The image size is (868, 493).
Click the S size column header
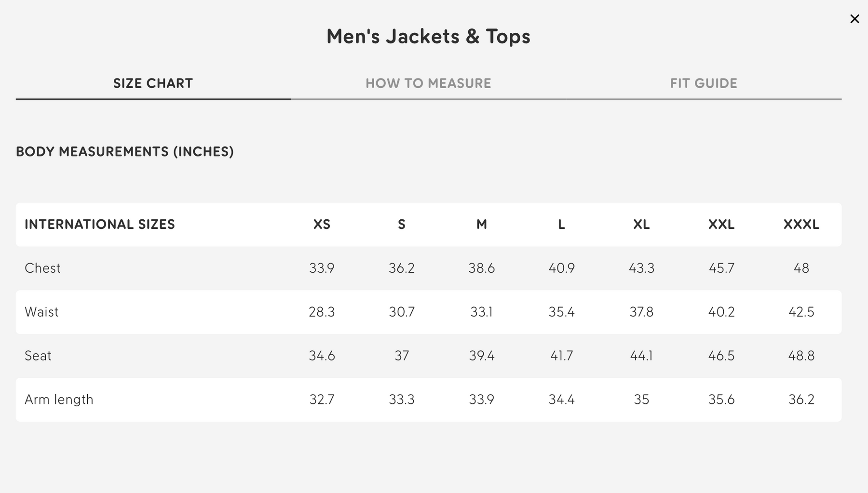[402, 225]
